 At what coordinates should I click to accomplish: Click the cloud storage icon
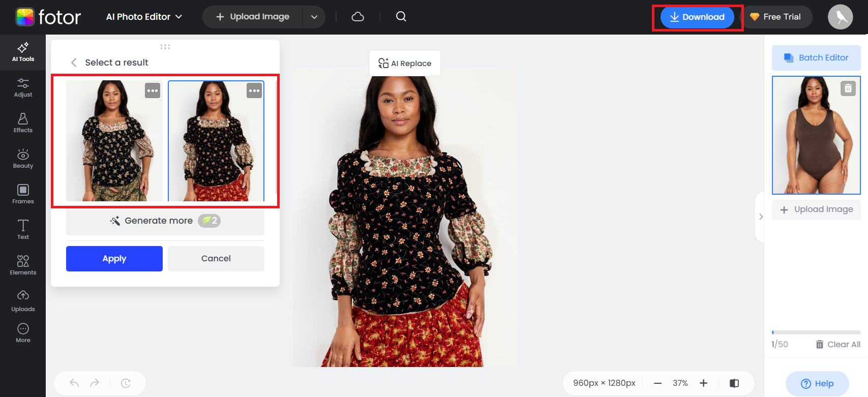click(358, 17)
